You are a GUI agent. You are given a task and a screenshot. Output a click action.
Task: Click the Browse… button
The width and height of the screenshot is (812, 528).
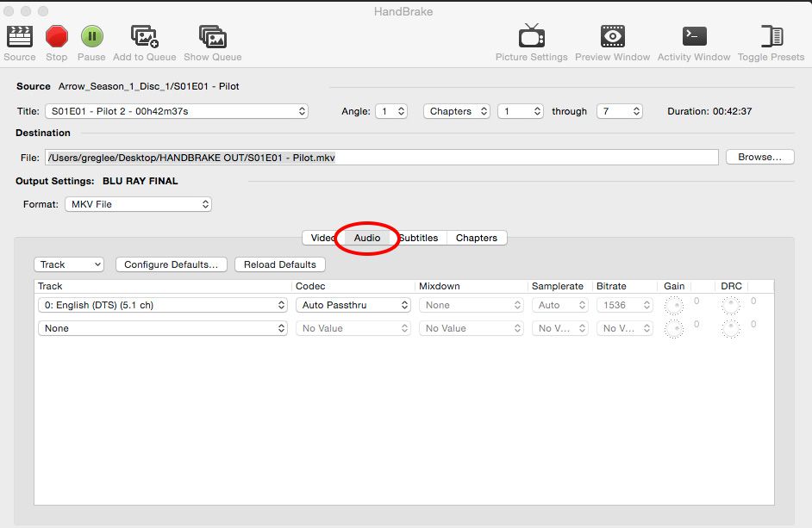coord(759,157)
